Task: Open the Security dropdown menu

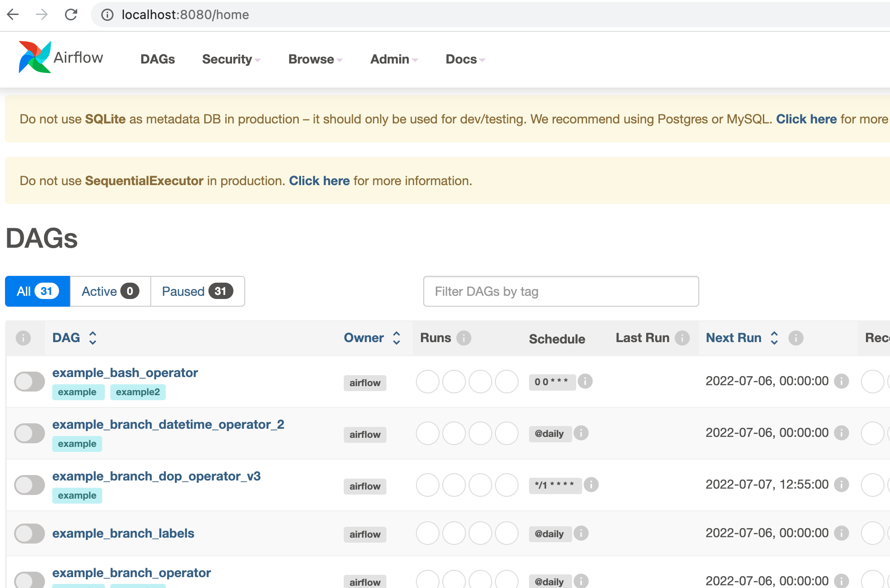Action: pos(231,59)
